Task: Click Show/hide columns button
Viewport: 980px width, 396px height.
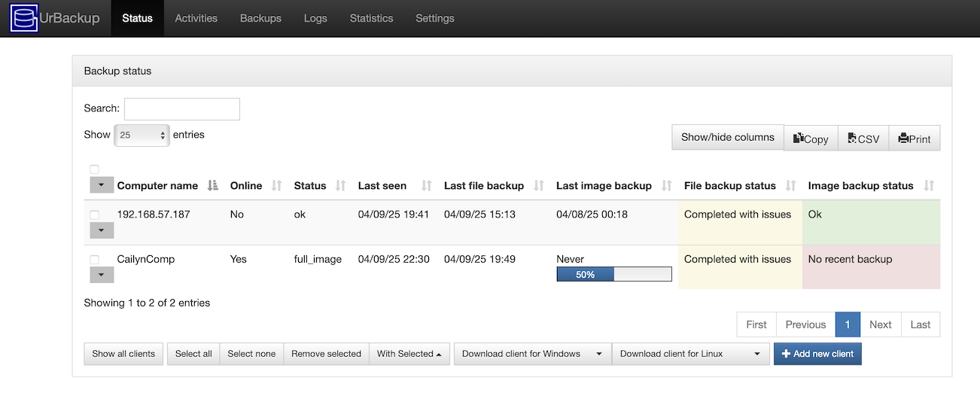Action: 728,138
